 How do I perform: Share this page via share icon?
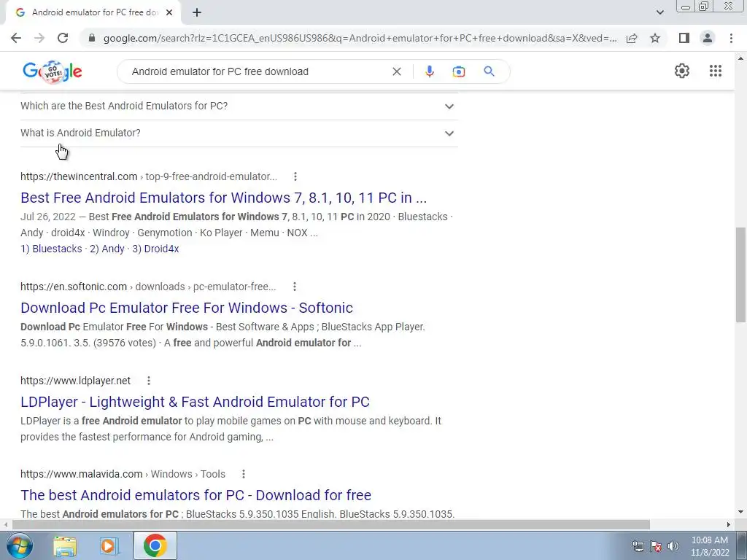pos(632,38)
